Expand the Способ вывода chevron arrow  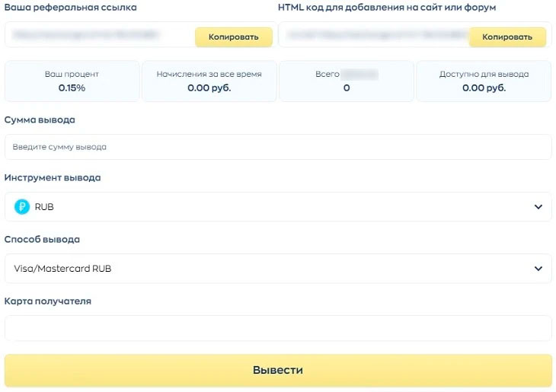pos(538,269)
